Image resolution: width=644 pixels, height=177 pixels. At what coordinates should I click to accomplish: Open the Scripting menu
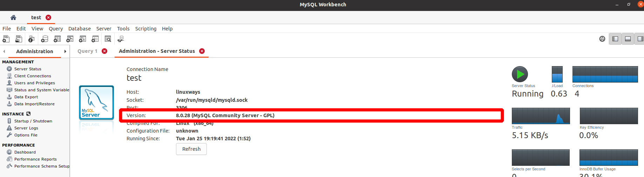tap(146, 29)
